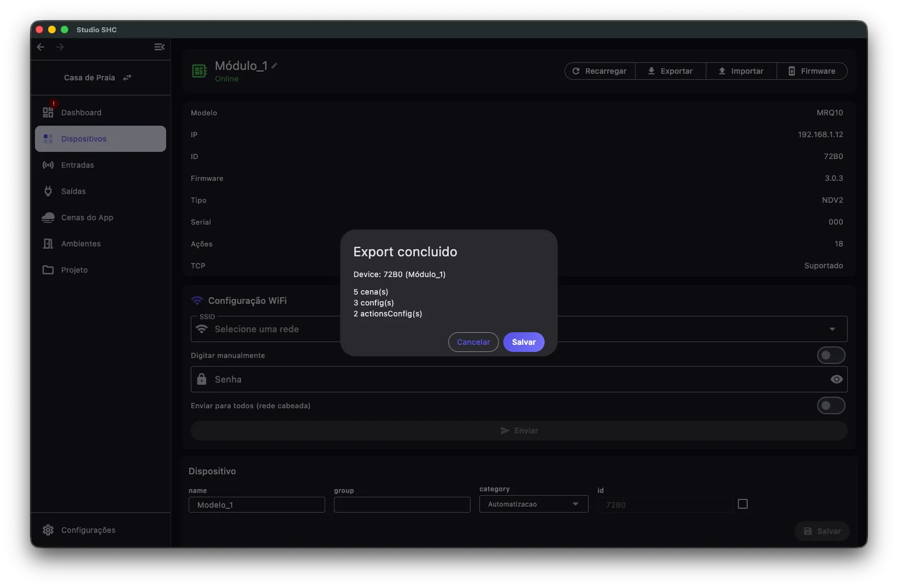Click the Casa de Praia project name
The image size is (898, 588).
90,78
